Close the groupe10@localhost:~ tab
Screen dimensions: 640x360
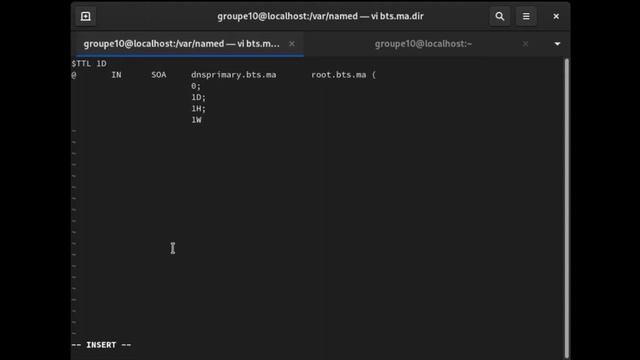click(525, 44)
